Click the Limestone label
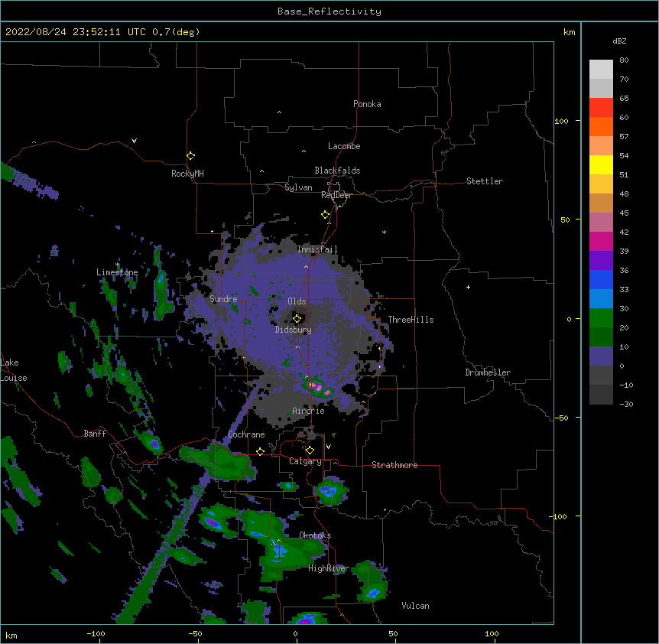This screenshot has width=659, height=644. pyautogui.click(x=117, y=272)
